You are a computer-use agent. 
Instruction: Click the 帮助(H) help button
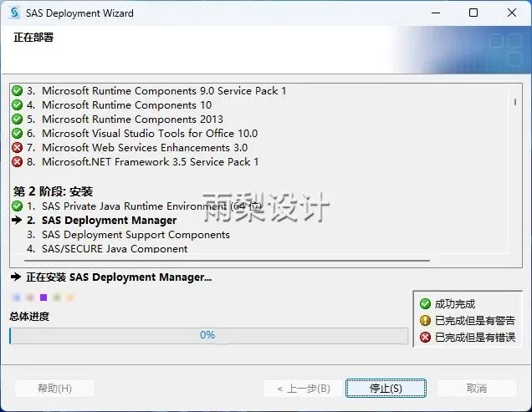[54, 388]
